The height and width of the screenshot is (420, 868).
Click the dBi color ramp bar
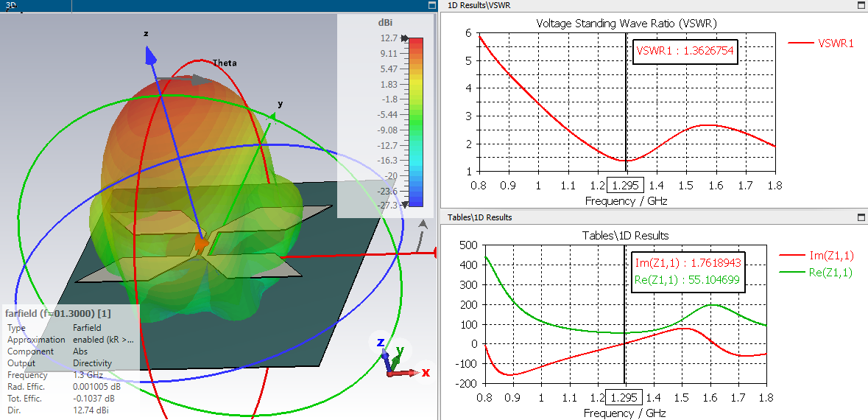point(416,122)
